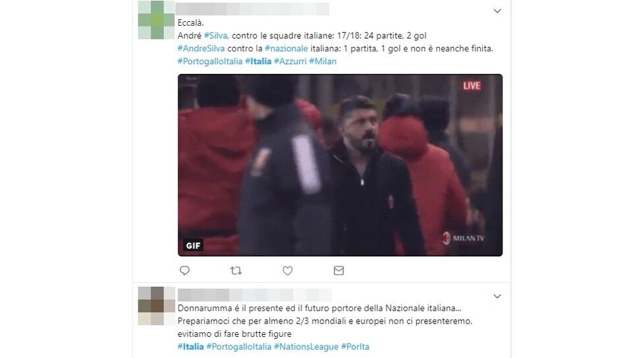Click the reply speech bubble icon
Viewport: 644px width, 358px height.
pos(185,270)
